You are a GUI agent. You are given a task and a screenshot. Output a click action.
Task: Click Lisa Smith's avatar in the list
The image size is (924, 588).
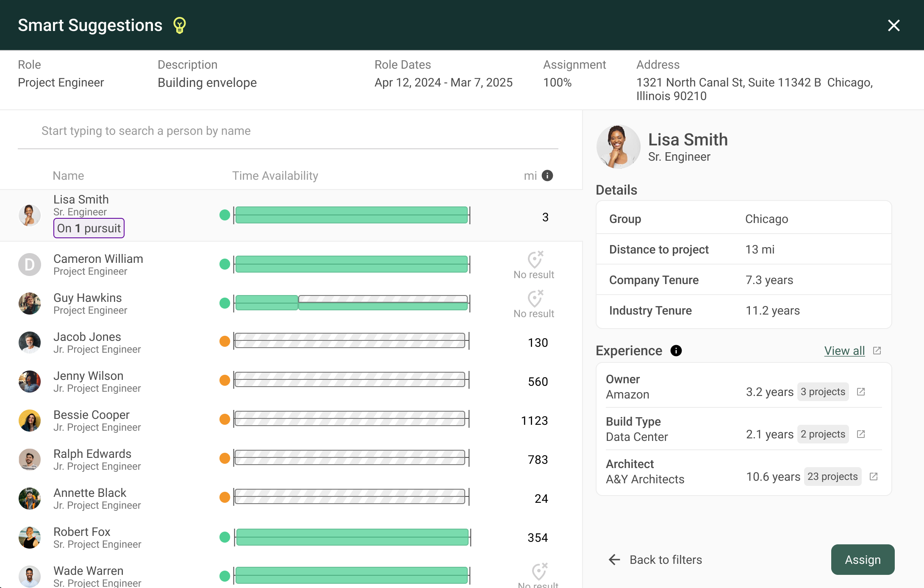coord(30,215)
